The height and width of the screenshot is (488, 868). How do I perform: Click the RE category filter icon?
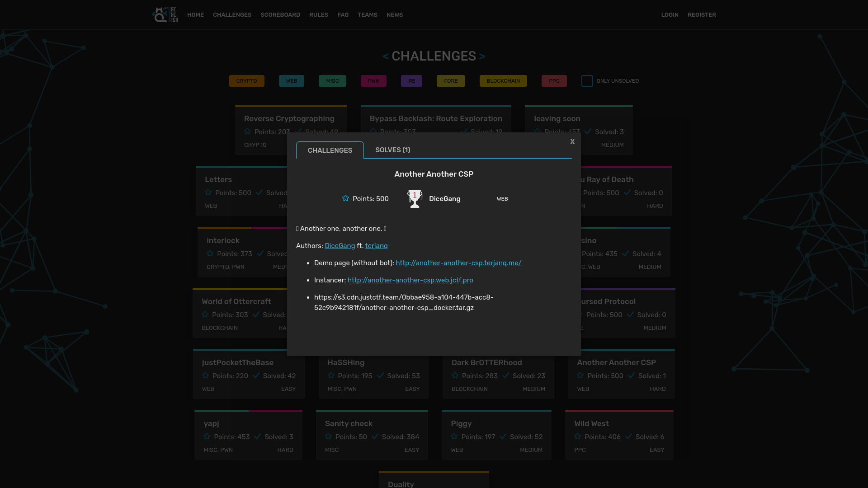tap(411, 80)
